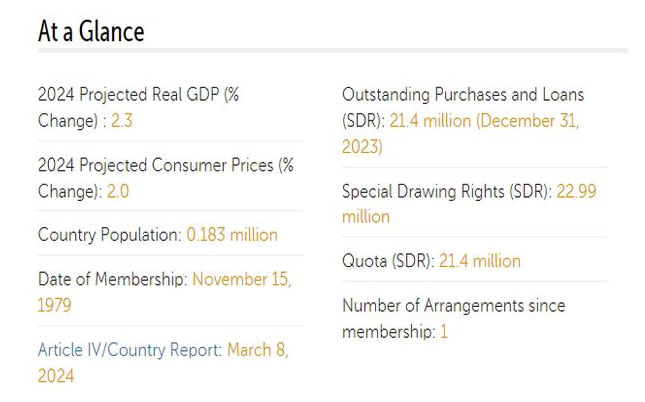Viewport: 645px width, 402px height.
Task: Click the Quota value 21.4 million
Action: tap(480, 261)
